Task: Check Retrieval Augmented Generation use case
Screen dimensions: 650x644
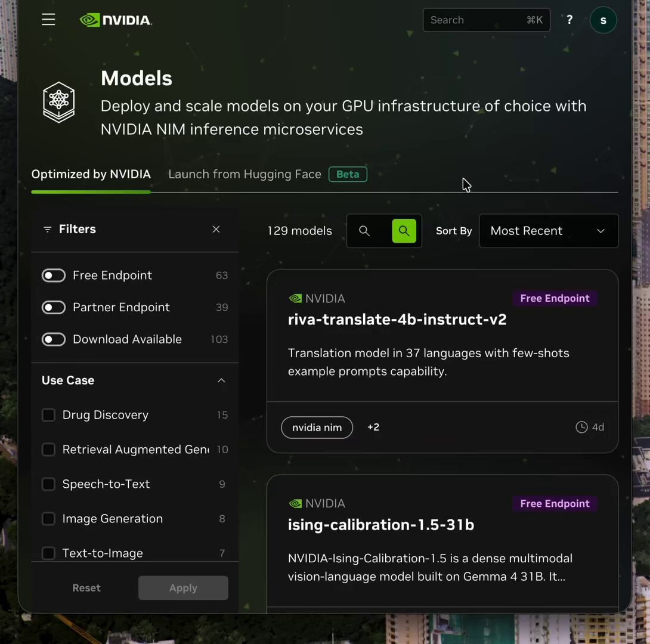Action: pos(48,449)
